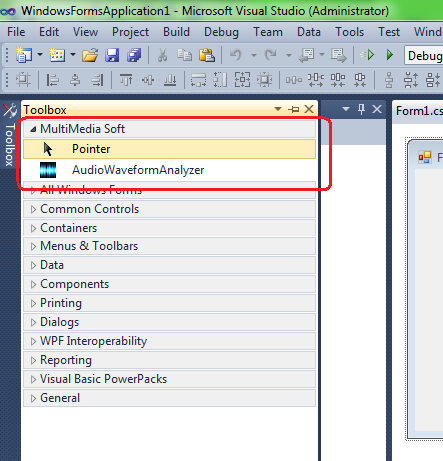The height and width of the screenshot is (461, 443).
Task: Select the AudioWaveformAnalyzer toolbox control
Action: coord(169,170)
